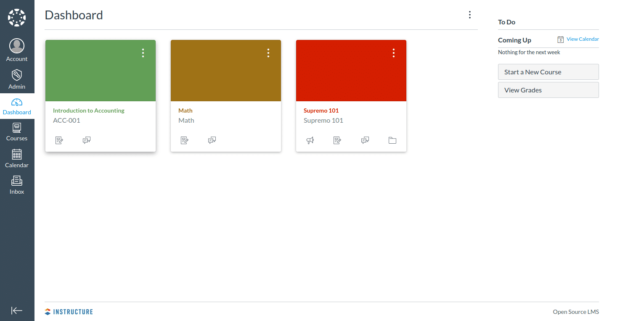644x321 pixels.
Task: Click the Account icon in the left navigation
Action: 17,49
